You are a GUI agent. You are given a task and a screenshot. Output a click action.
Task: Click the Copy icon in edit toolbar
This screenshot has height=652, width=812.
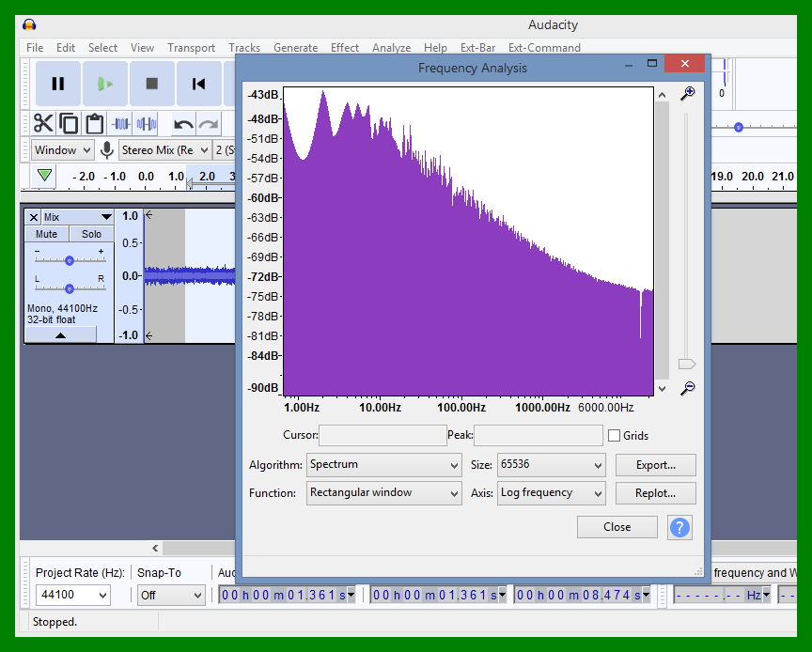tap(69, 124)
